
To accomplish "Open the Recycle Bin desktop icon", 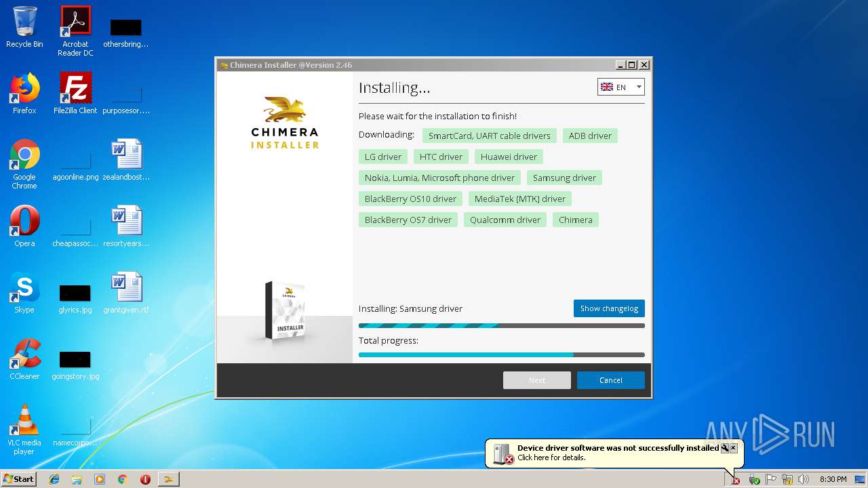I will [24, 27].
